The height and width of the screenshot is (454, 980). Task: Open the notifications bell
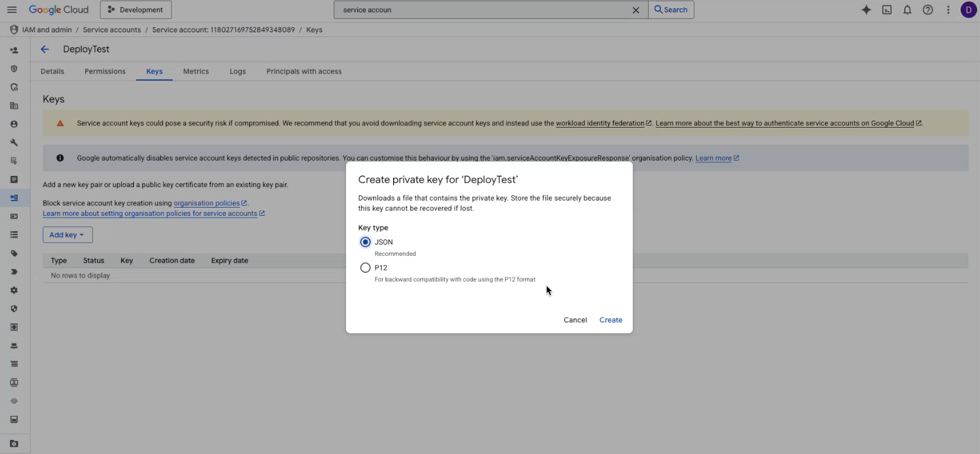coord(907,10)
